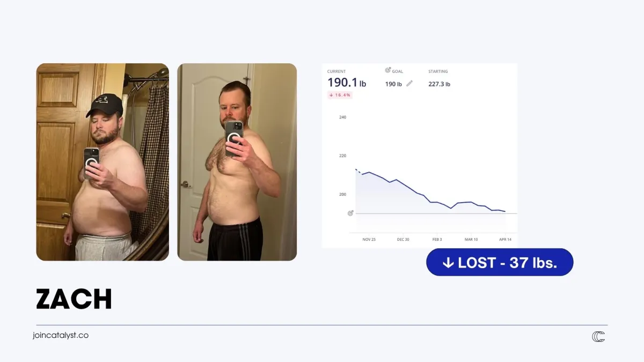Click the NOV 25 date on chart axis
This screenshot has width=644, height=362.
[369, 239]
